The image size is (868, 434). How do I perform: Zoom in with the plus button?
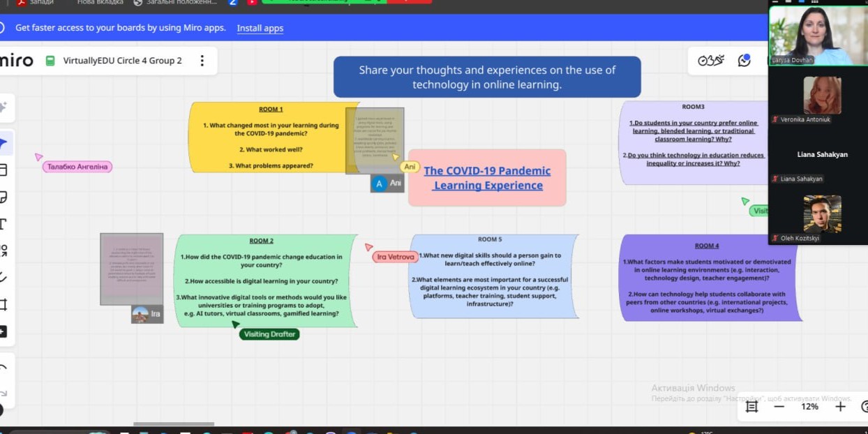click(x=840, y=407)
